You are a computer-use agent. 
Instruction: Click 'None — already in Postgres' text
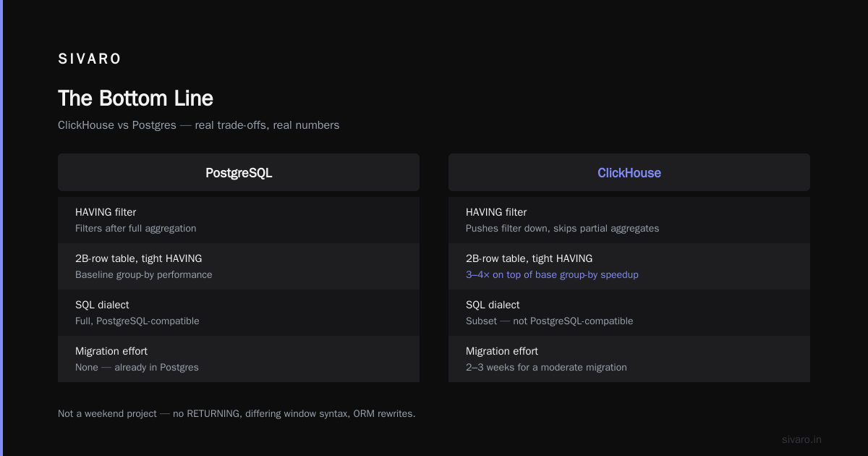[x=137, y=367]
